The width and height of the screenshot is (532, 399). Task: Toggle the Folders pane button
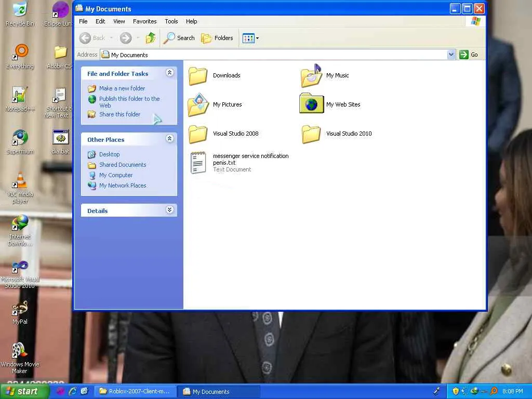click(x=217, y=38)
